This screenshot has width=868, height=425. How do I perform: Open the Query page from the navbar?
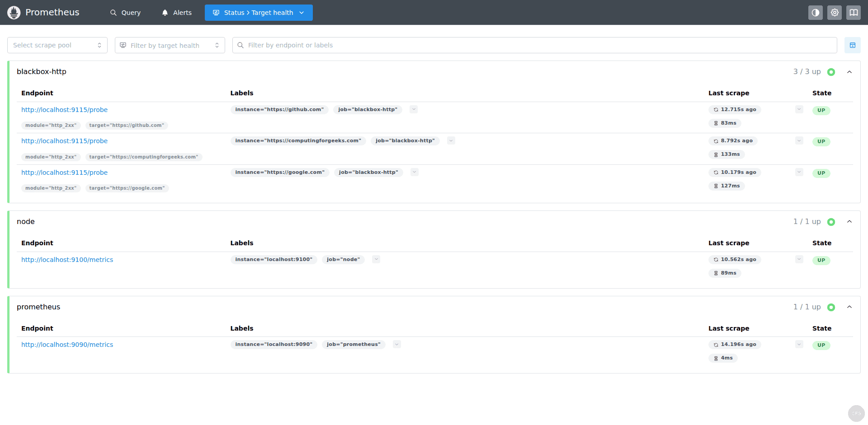point(125,12)
